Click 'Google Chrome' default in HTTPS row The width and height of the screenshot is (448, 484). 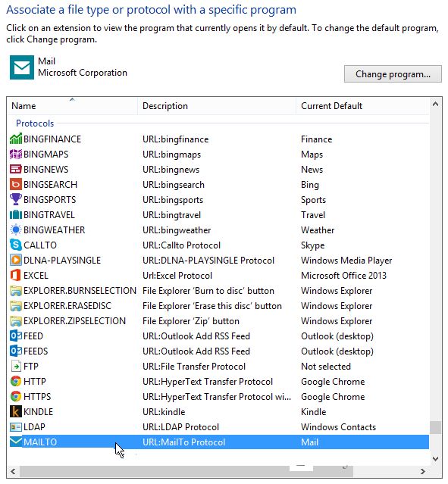(333, 397)
